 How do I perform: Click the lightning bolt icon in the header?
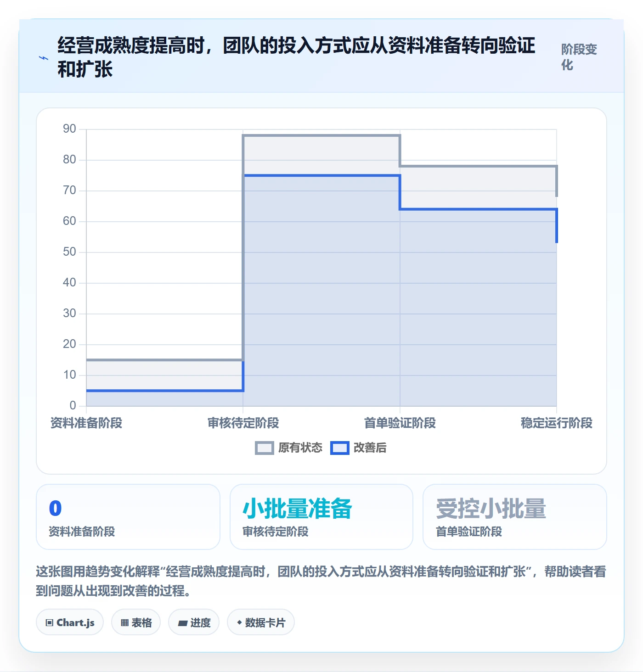[x=44, y=58]
